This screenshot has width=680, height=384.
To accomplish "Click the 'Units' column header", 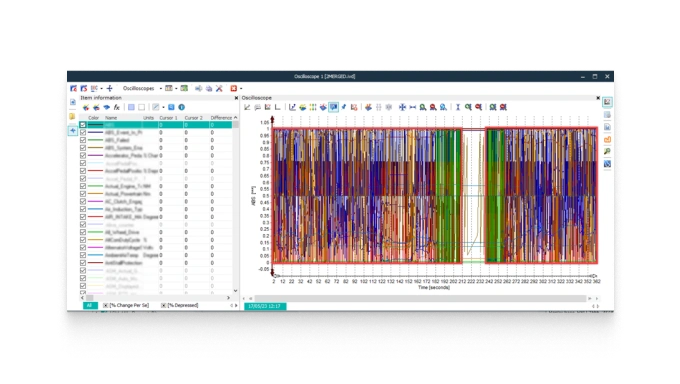I will click(148, 118).
